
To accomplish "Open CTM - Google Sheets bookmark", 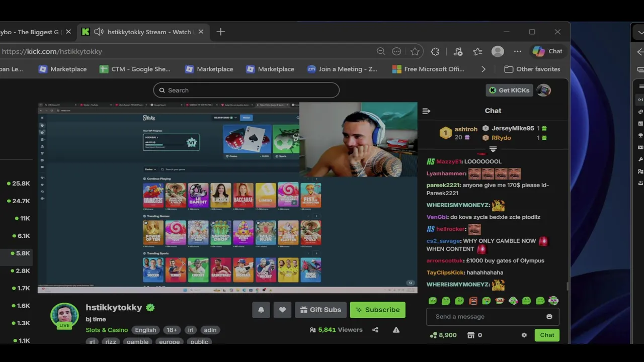I will click(135, 69).
